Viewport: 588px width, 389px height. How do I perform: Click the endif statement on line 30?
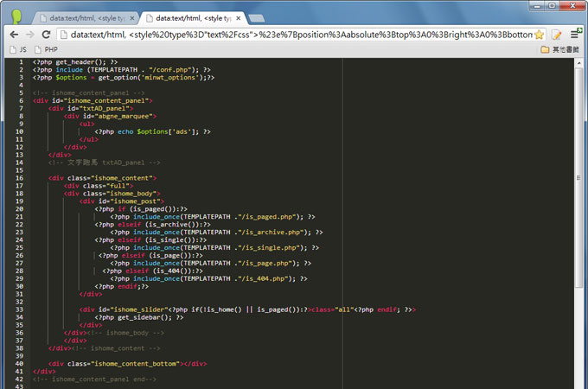tap(122, 287)
